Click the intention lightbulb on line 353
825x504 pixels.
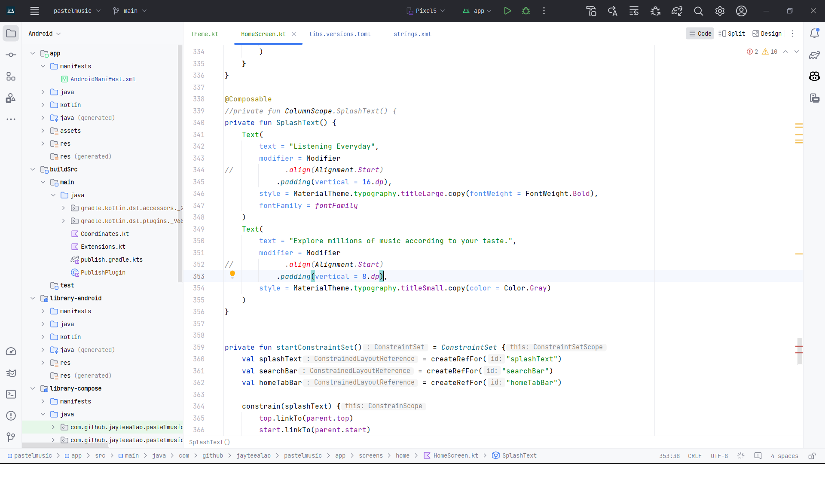pos(232,275)
